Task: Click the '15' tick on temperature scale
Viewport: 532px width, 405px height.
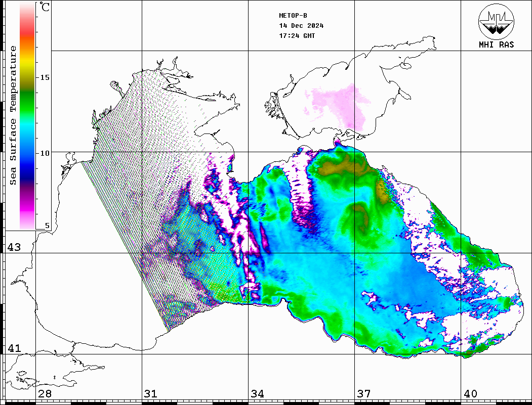Action: pyautogui.click(x=45, y=77)
